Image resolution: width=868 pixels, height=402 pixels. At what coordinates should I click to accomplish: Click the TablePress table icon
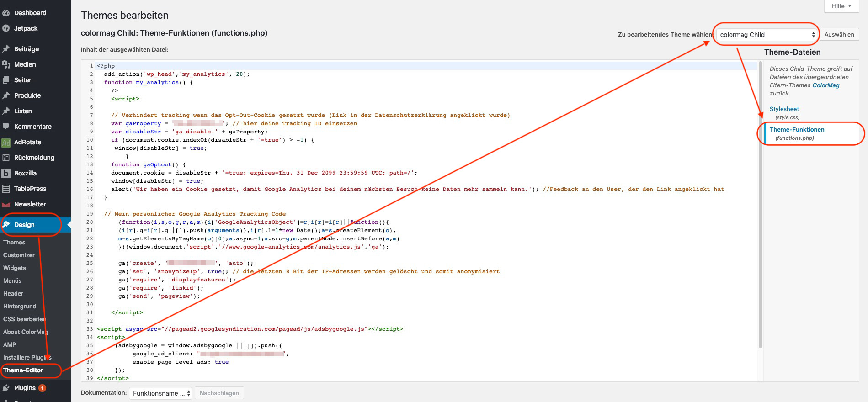coord(6,189)
